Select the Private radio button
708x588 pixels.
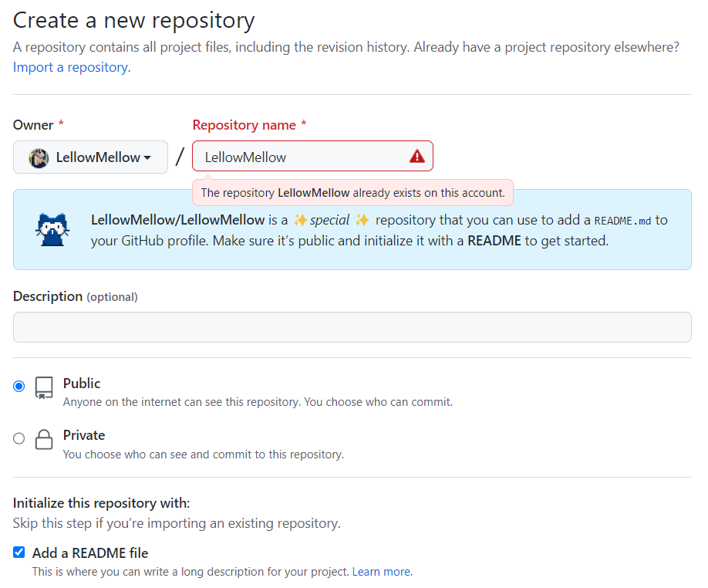(x=19, y=438)
